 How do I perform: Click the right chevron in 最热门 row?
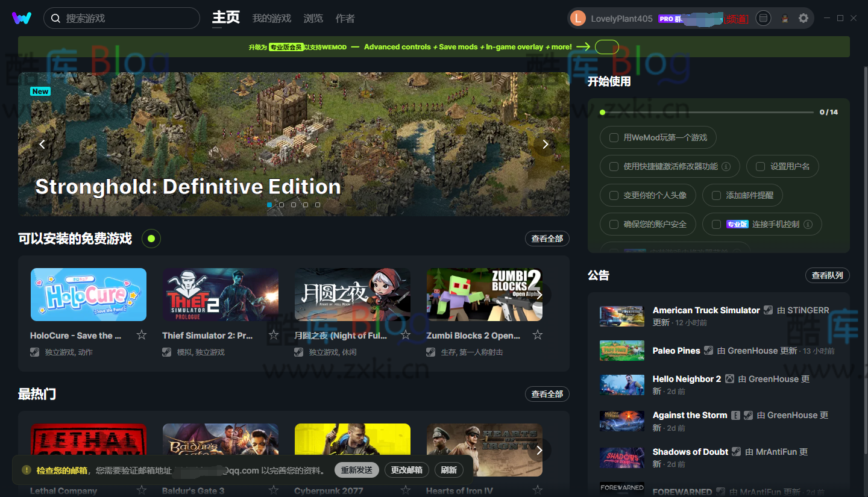point(539,450)
